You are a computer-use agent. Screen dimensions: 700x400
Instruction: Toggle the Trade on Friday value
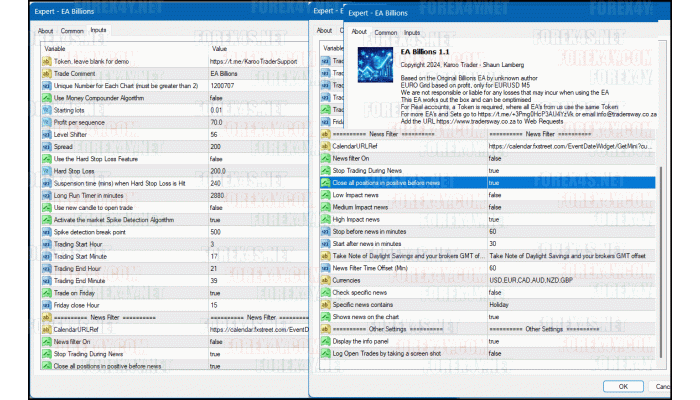coord(240,293)
